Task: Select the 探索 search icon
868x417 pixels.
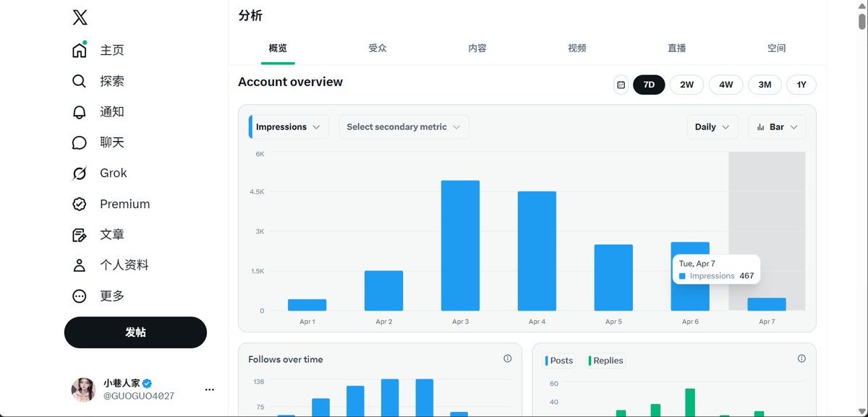Action: click(80, 81)
